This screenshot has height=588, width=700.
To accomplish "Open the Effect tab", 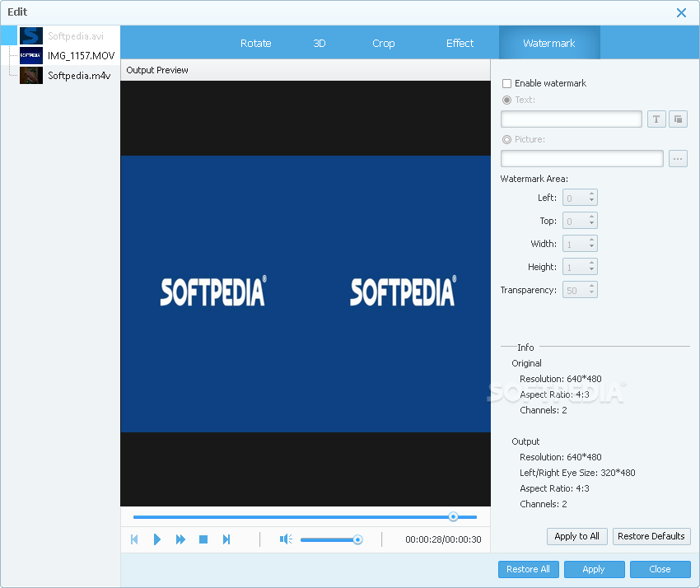I will pyautogui.click(x=460, y=44).
